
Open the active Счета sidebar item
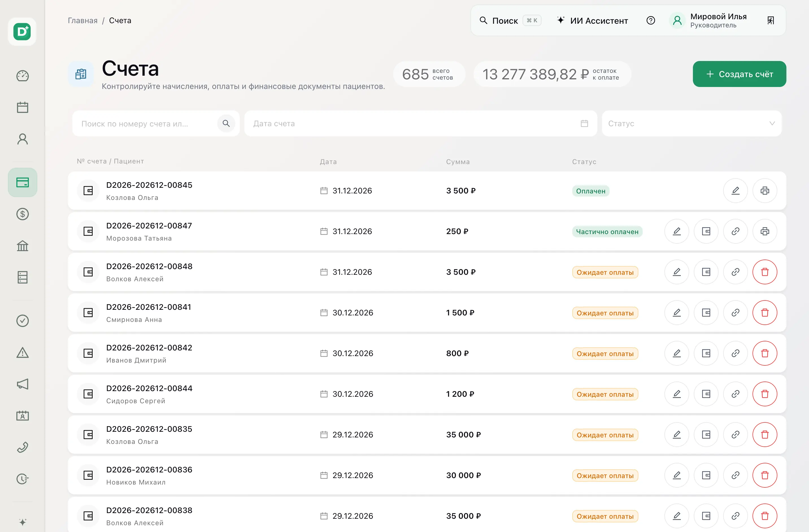click(22, 182)
